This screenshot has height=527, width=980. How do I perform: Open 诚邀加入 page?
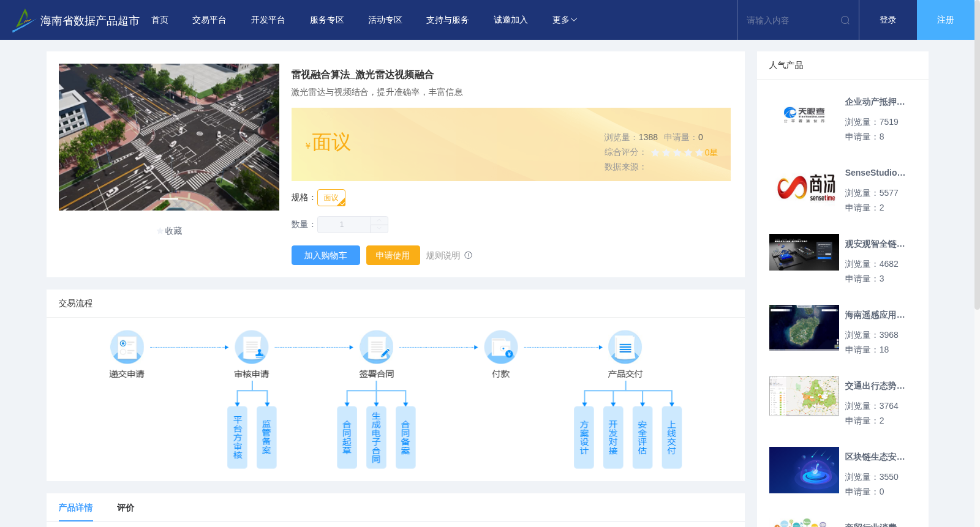(510, 20)
